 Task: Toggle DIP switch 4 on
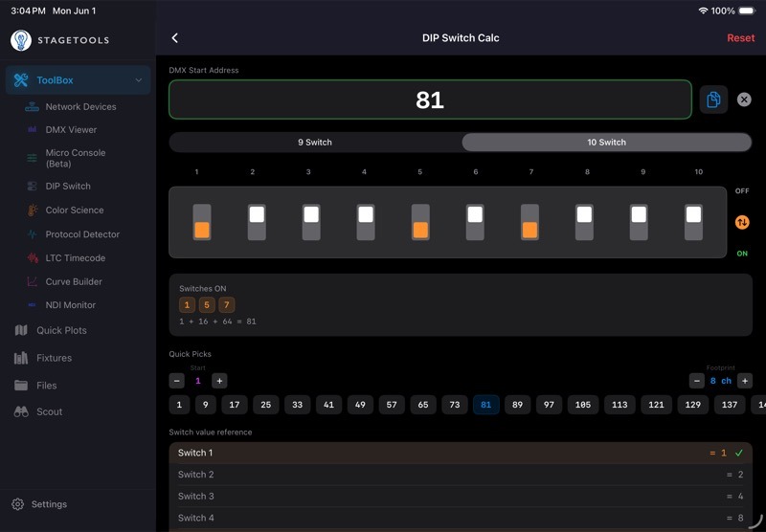coord(366,222)
